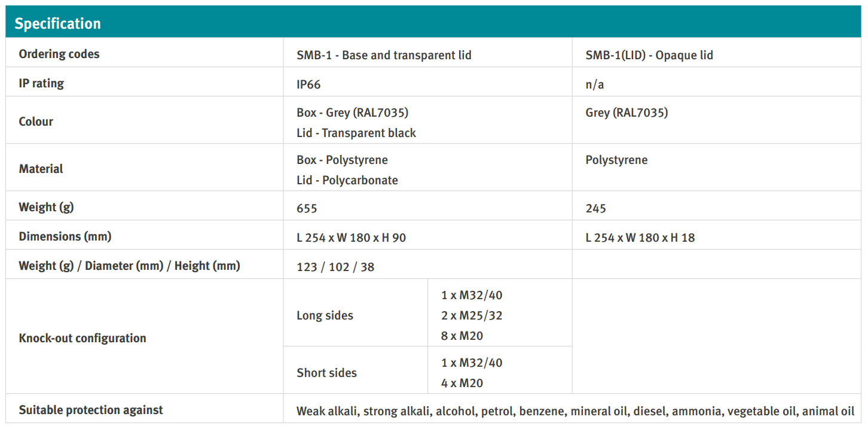
Task: Select the Knock-out configuration label
Action: click(82, 338)
